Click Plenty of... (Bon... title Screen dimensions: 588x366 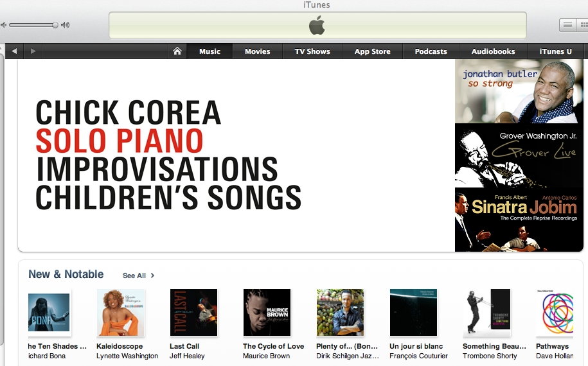347,346
